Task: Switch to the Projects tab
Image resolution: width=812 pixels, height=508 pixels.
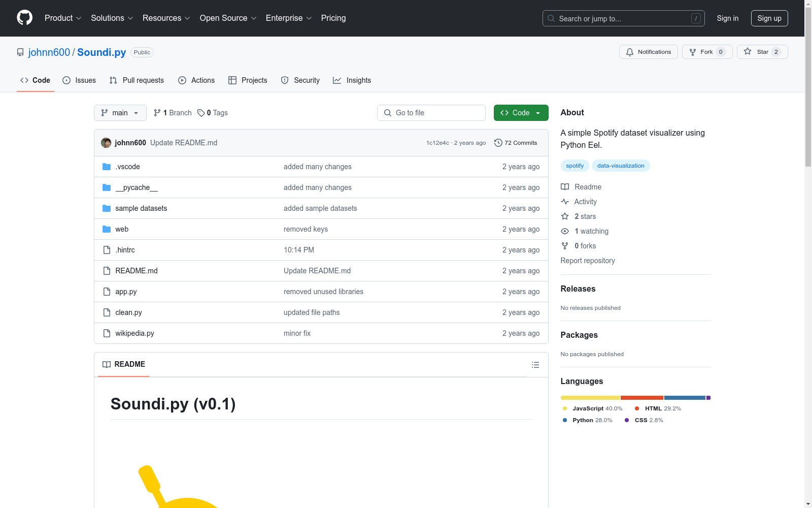Action: (x=248, y=80)
